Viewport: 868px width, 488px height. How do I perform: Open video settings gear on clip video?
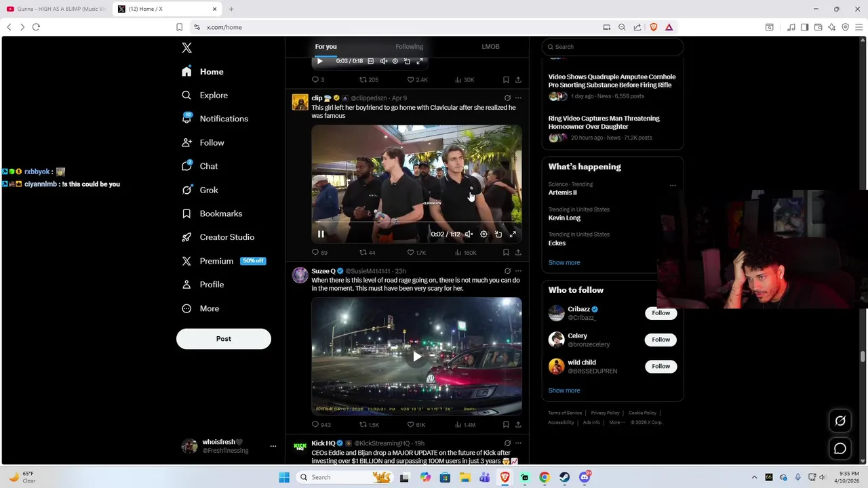(x=484, y=234)
